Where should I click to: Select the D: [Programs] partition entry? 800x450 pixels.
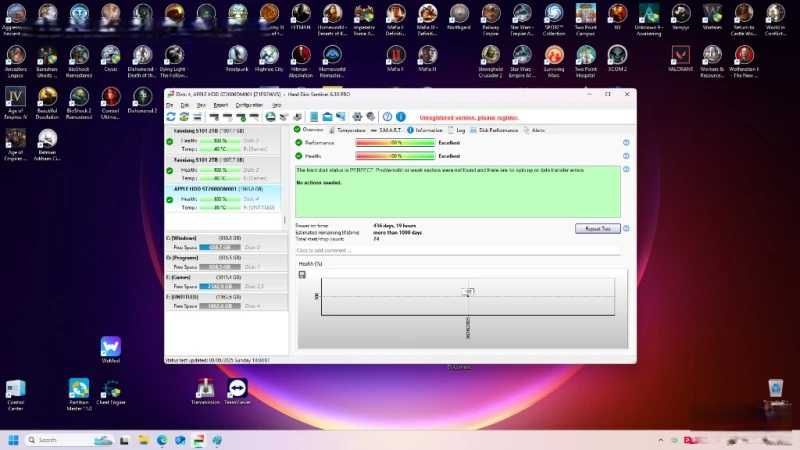227,262
